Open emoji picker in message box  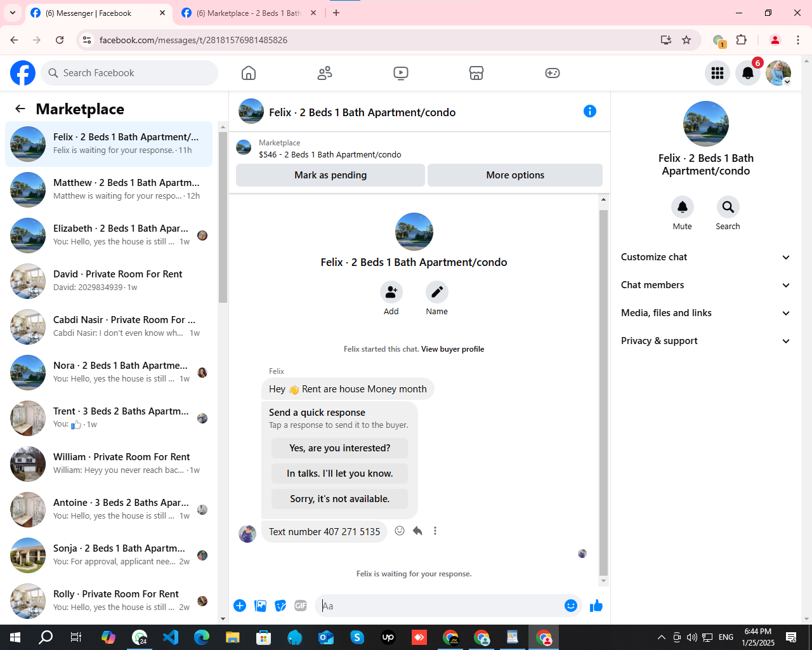pos(571,606)
